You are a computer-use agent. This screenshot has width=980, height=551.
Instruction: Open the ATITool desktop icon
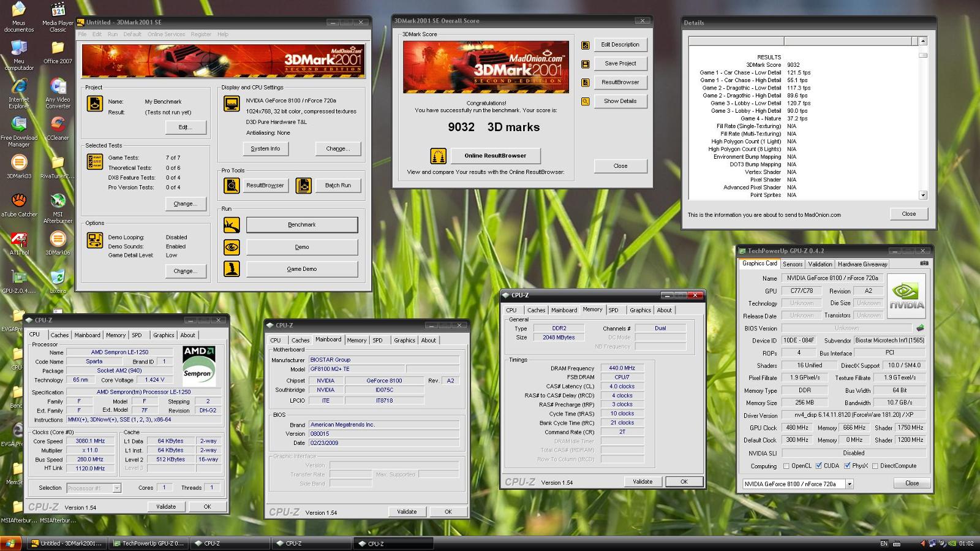click(19, 243)
